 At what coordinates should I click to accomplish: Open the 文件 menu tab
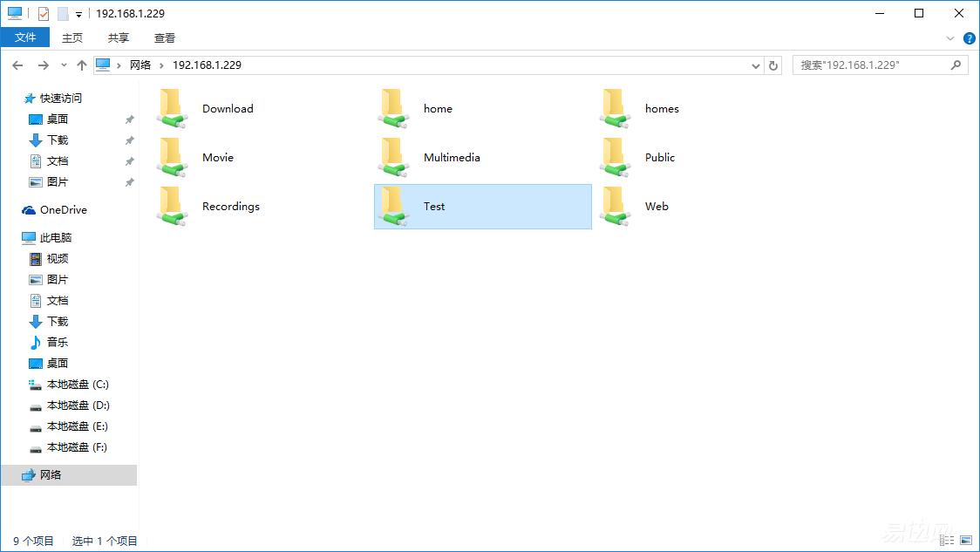pos(25,37)
